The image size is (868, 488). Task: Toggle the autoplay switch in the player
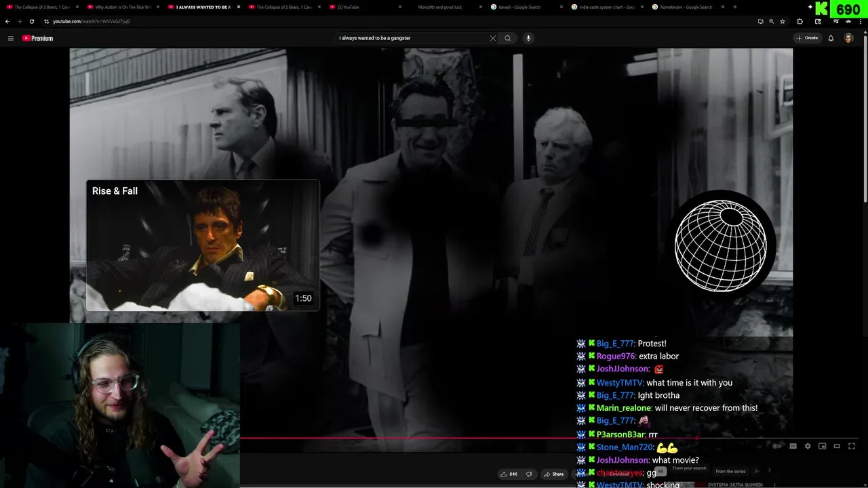[x=778, y=446]
